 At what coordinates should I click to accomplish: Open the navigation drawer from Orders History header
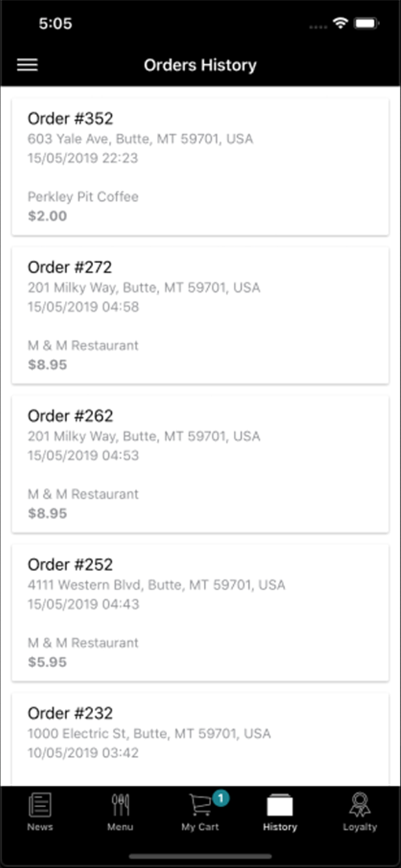click(27, 65)
